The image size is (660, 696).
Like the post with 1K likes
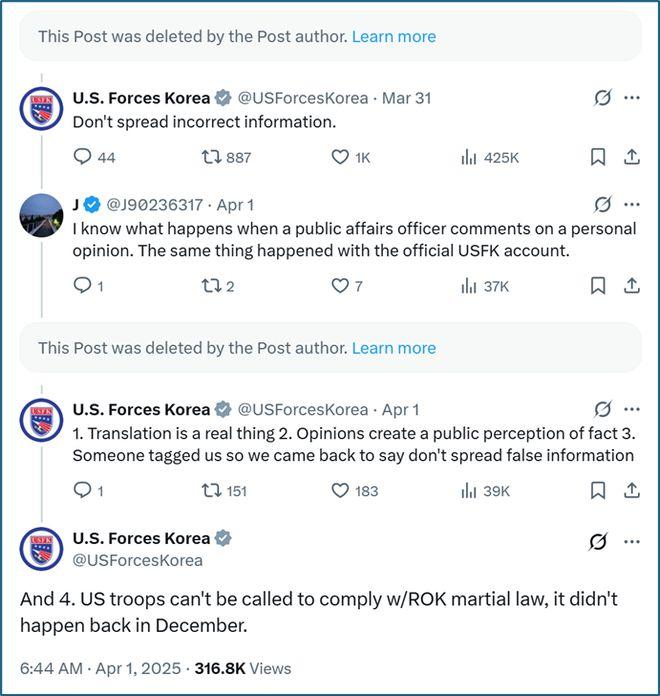click(x=340, y=157)
